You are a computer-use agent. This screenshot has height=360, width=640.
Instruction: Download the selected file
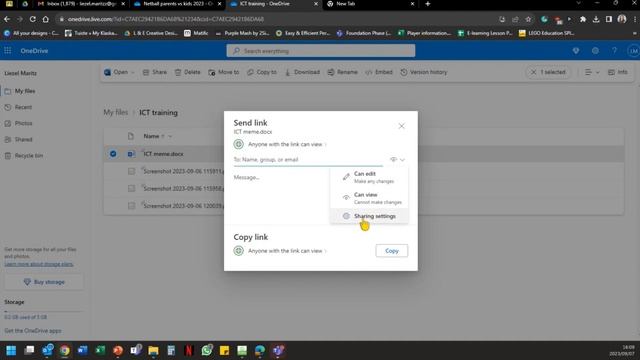coord(302,72)
